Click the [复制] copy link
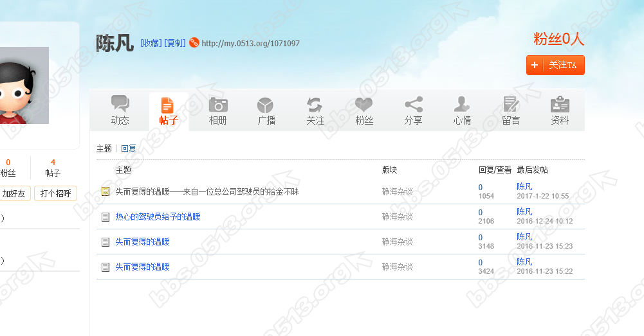 tap(175, 43)
